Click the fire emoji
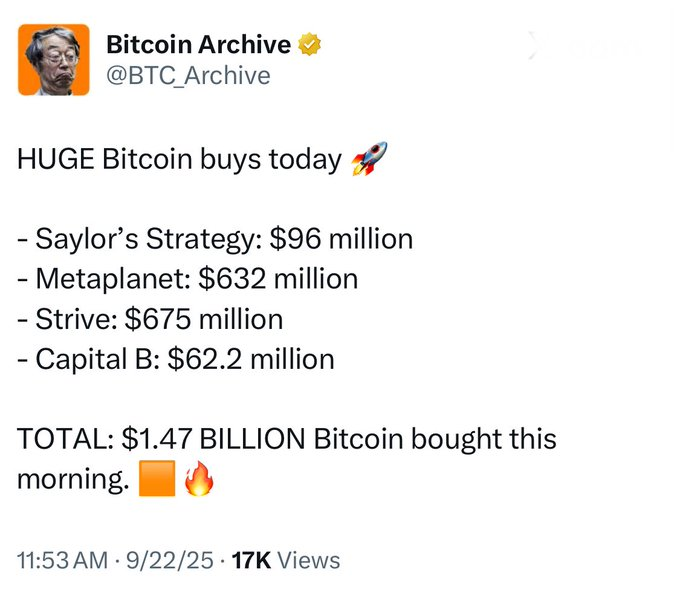This screenshot has width=680, height=595. (x=199, y=478)
